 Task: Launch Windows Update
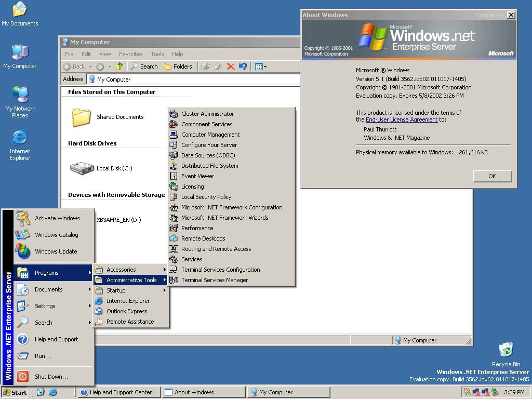pos(54,251)
